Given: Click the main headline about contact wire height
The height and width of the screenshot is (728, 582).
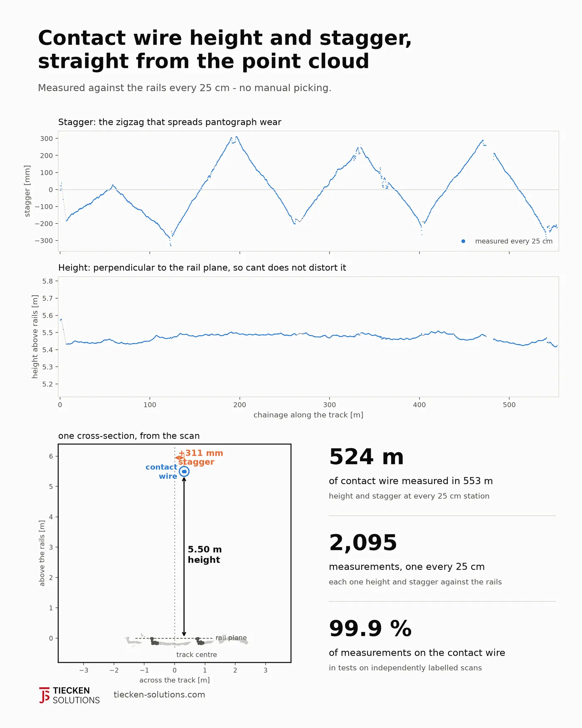Looking at the screenshot, I should (x=224, y=50).
